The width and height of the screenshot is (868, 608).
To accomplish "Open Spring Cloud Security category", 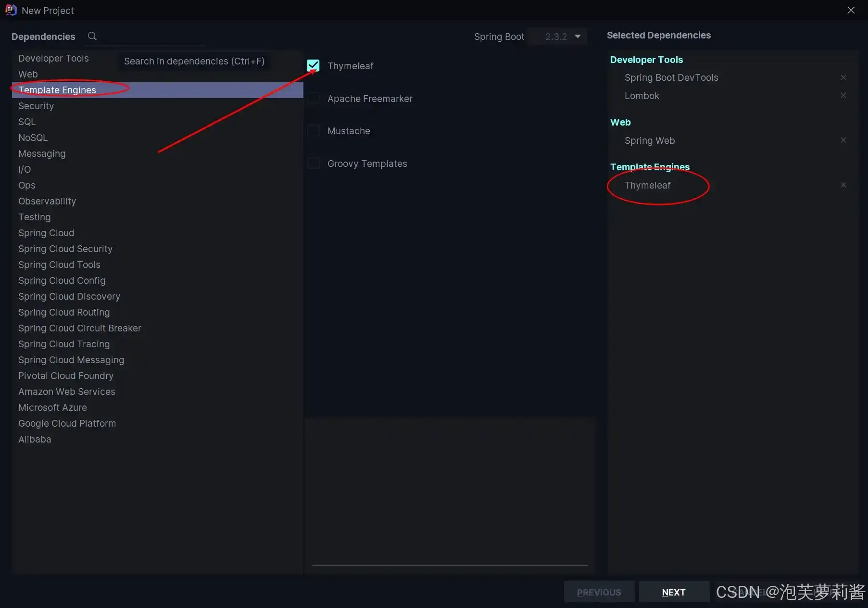I will point(158,249).
